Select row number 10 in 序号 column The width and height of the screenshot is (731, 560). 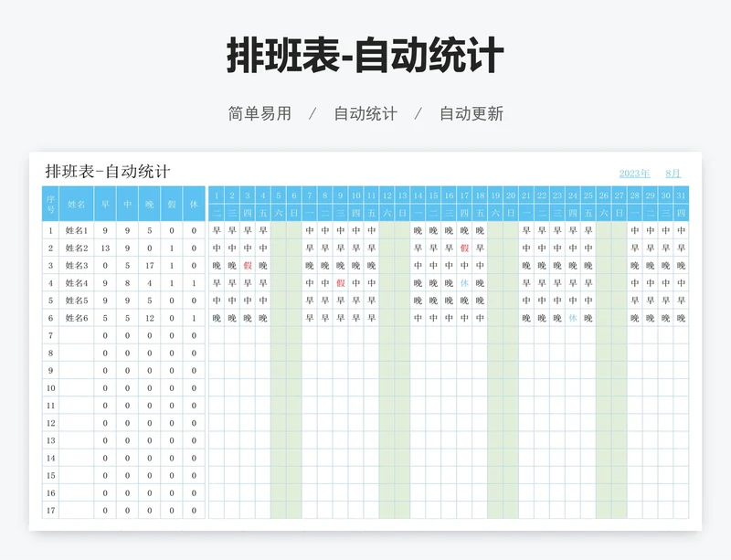coord(51,388)
